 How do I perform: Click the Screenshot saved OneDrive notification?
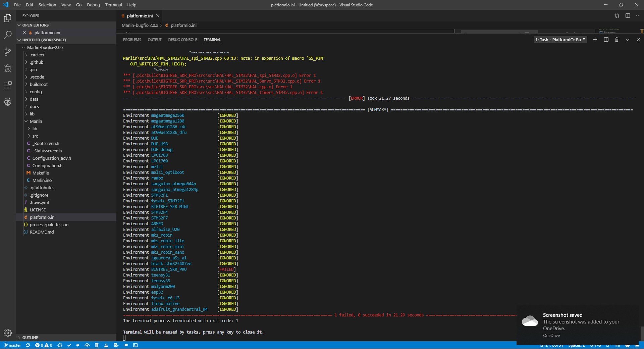[578, 325]
